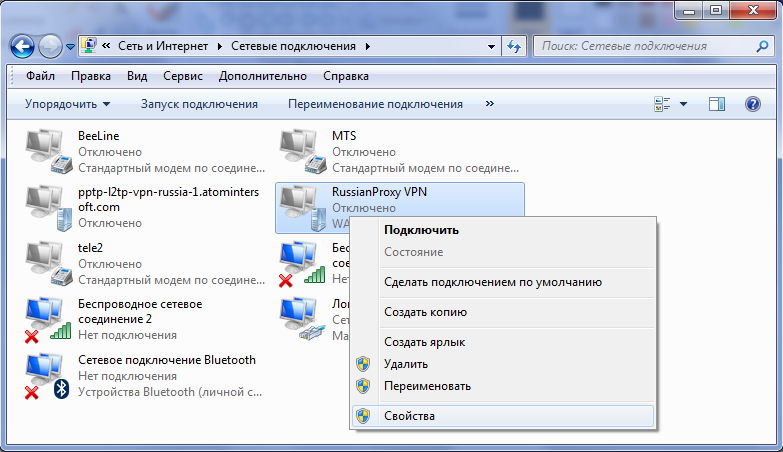Toggle the preview pane icon

click(717, 104)
